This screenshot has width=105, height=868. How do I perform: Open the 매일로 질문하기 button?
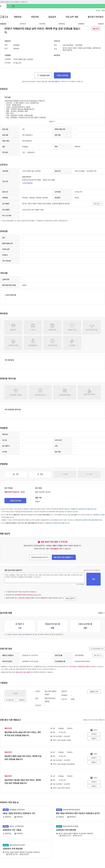(x=70, y=598)
